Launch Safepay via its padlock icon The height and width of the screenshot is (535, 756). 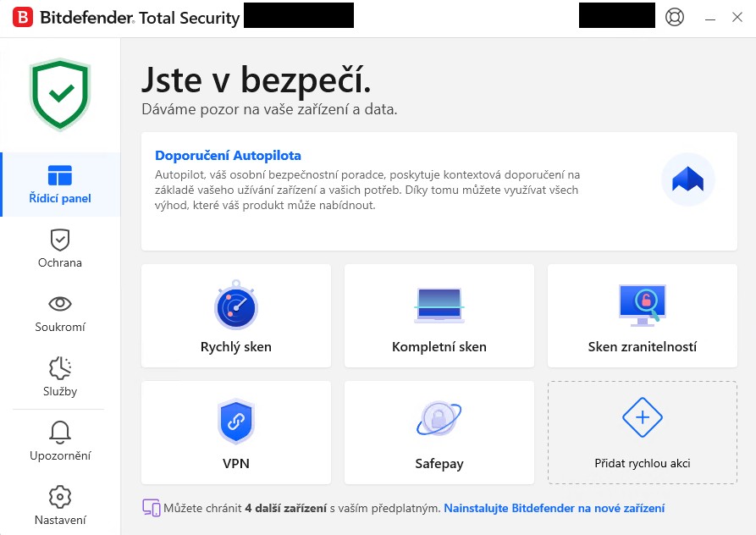pos(439,420)
